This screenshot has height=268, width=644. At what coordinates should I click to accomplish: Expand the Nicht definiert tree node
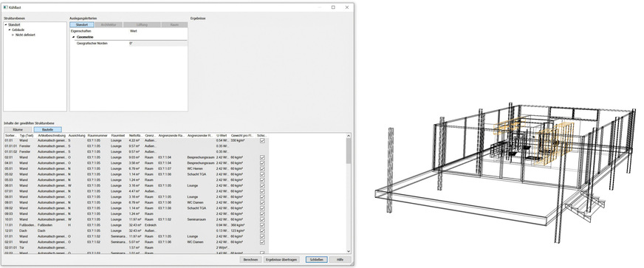click(x=13, y=35)
